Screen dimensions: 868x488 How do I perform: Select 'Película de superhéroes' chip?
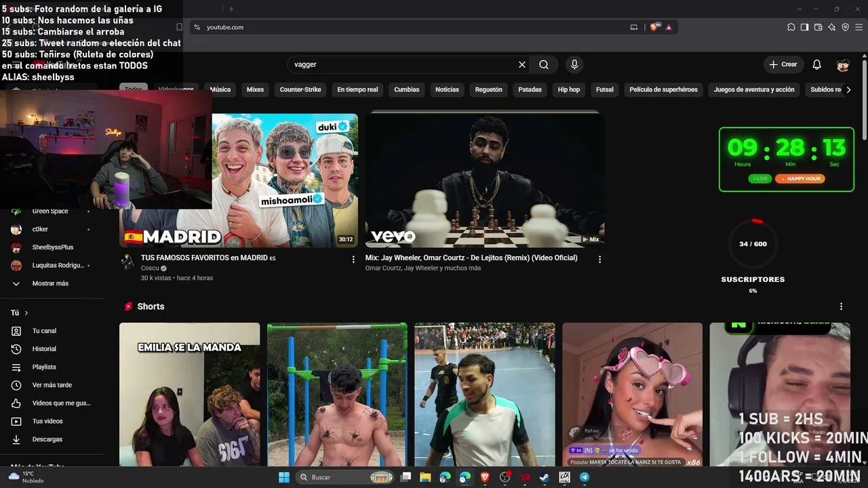click(x=663, y=89)
